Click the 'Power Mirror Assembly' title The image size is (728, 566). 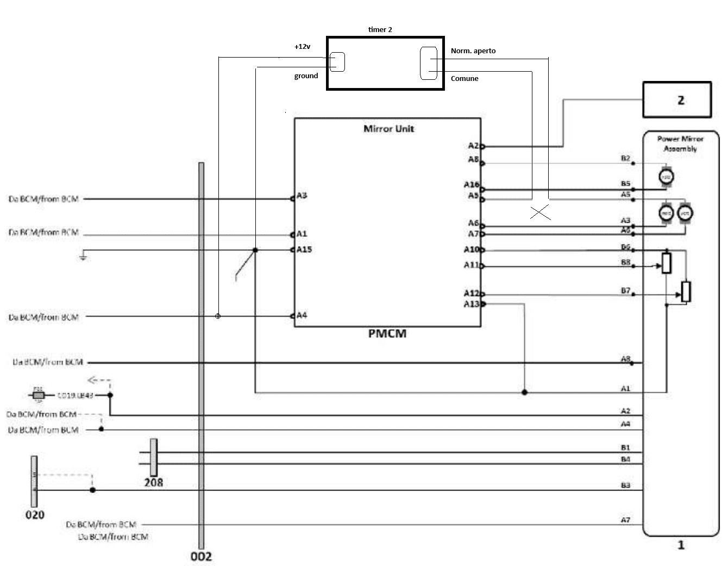(x=680, y=143)
